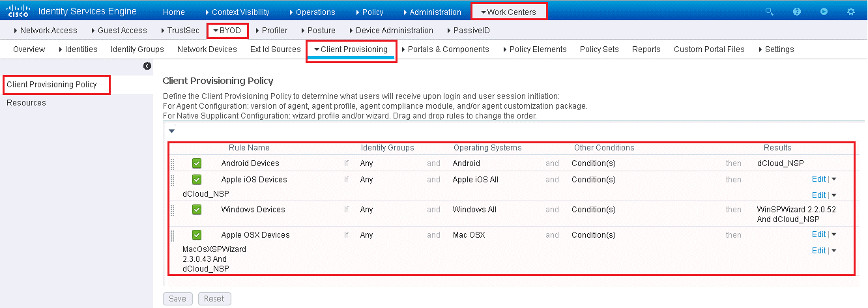Click Edit link in Apple iOS Devices row
Viewport: 868px width, 308px height.
point(818,179)
